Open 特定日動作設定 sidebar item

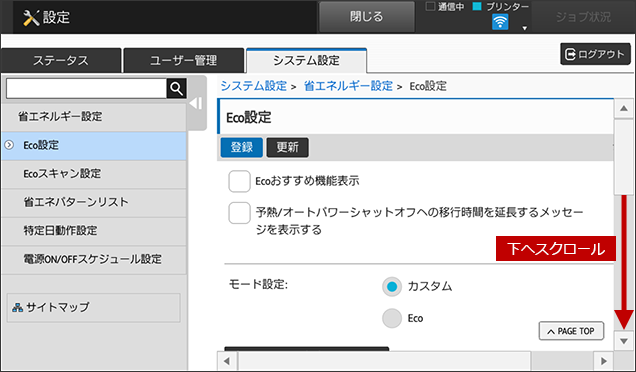94,230
